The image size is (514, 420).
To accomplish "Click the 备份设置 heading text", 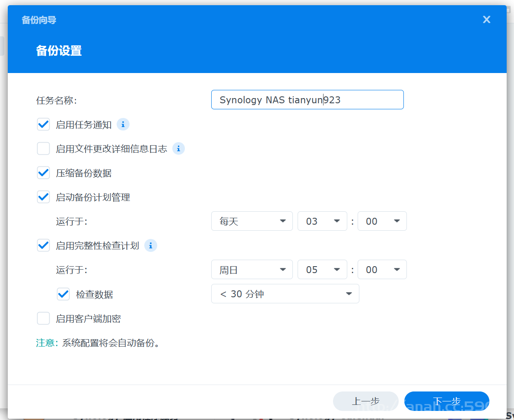I will click(x=59, y=51).
